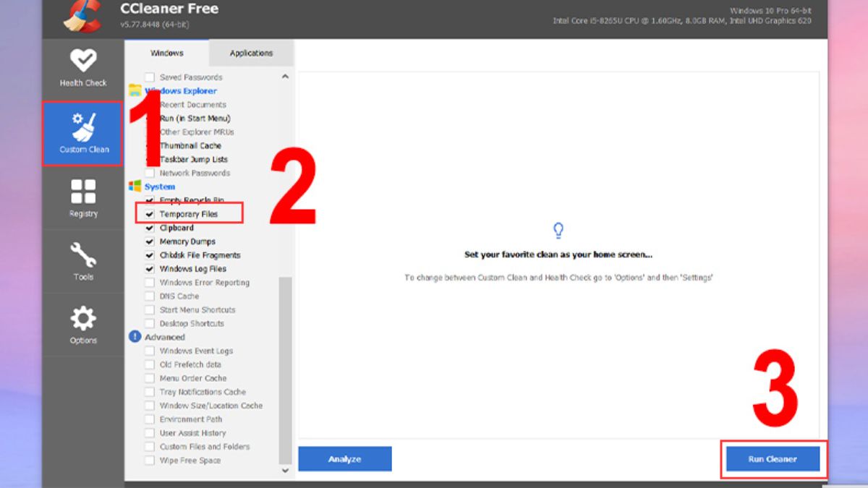Enable the Windows Error Reporting checkbox
The width and height of the screenshot is (868, 488).
[150, 283]
